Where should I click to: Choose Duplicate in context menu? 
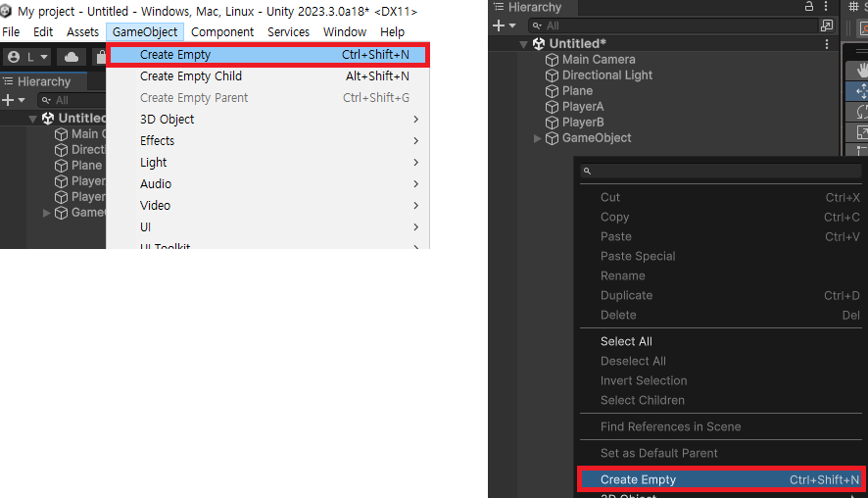pyautogui.click(x=721, y=295)
